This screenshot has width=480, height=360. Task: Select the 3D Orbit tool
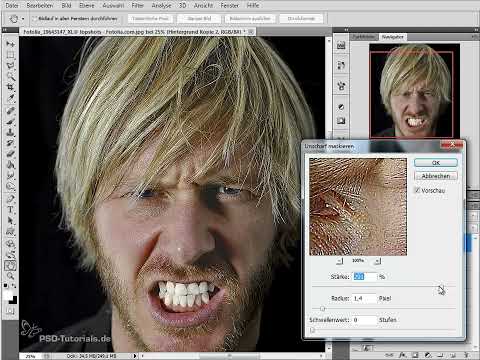[10, 255]
